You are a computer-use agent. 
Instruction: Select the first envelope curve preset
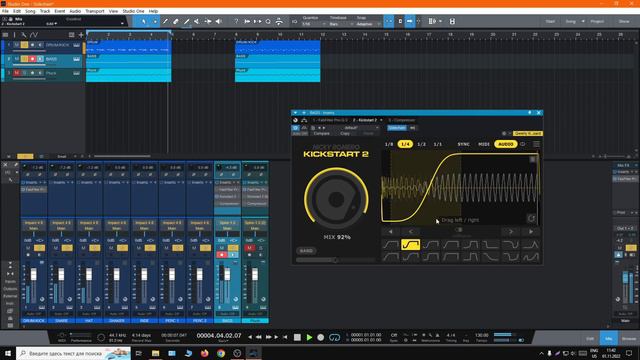click(x=390, y=244)
